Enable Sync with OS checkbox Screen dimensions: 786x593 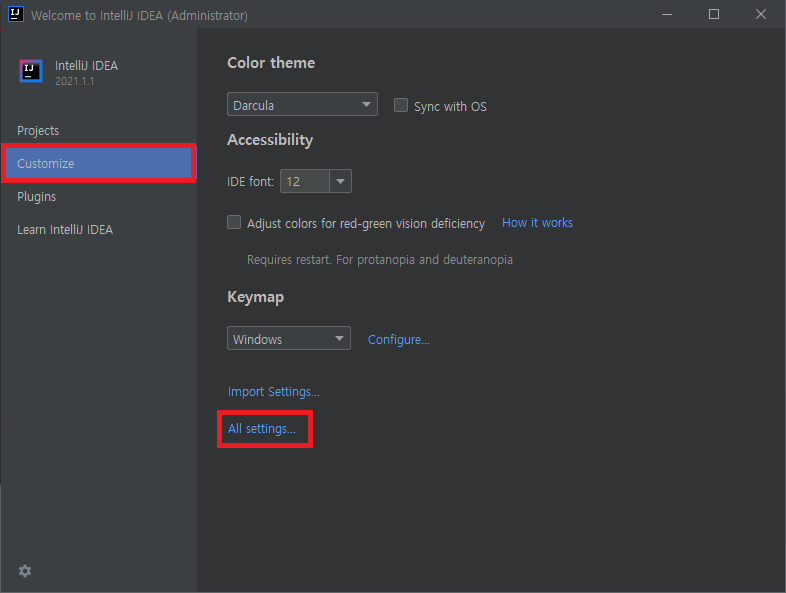point(401,105)
